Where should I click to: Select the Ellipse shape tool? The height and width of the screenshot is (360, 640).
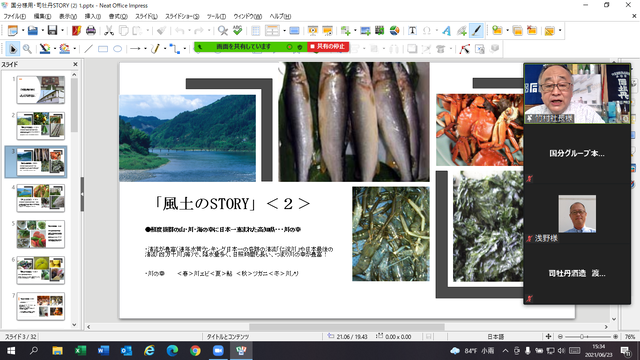pyautogui.click(x=118, y=49)
